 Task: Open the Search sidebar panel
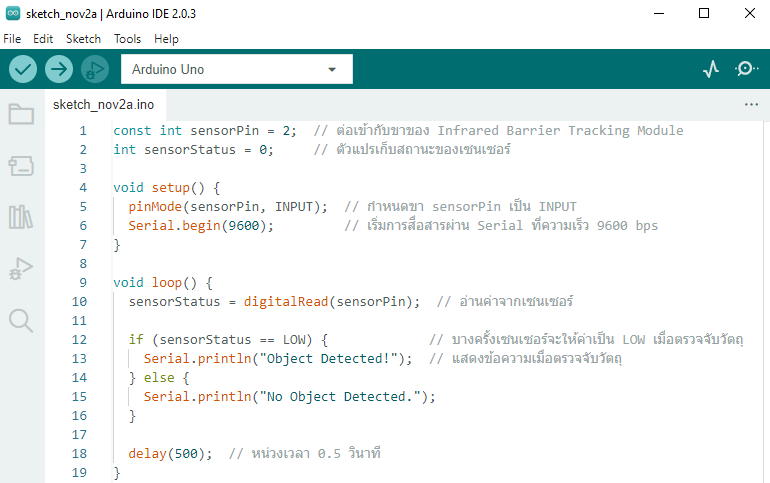[x=21, y=320]
